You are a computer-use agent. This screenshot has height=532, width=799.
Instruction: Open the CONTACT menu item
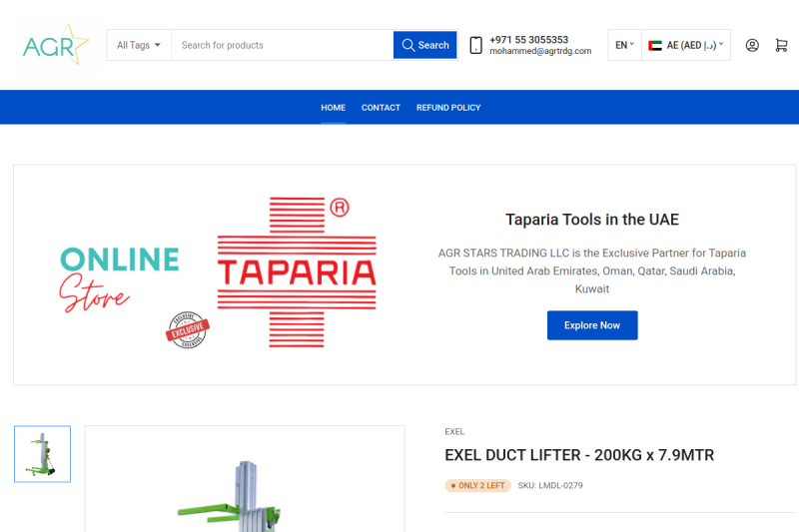click(381, 108)
